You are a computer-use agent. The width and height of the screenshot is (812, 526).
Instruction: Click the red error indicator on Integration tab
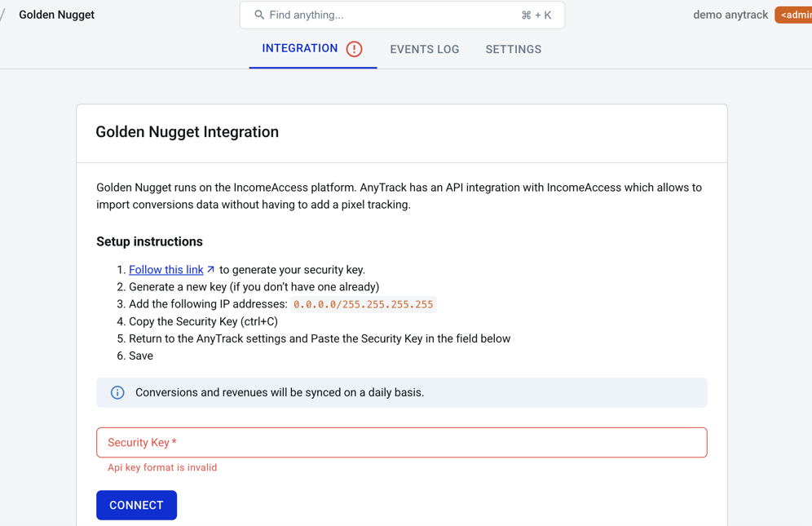tap(355, 49)
